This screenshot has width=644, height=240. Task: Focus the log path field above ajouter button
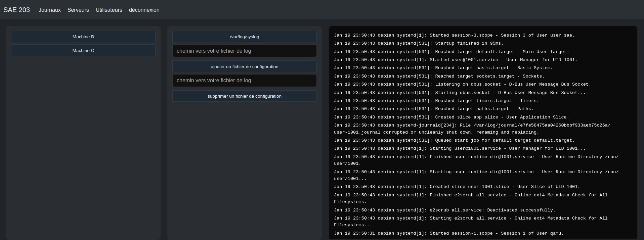(245, 51)
